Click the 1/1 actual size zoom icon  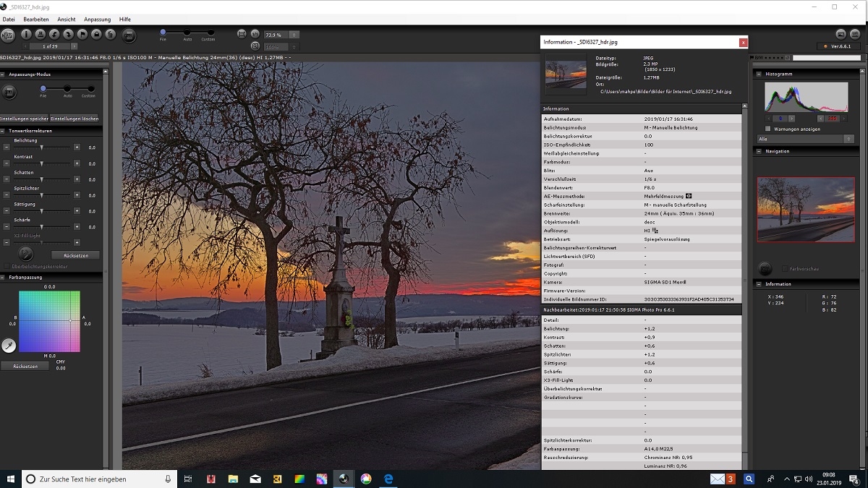pyautogui.click(x=255, y=34)
